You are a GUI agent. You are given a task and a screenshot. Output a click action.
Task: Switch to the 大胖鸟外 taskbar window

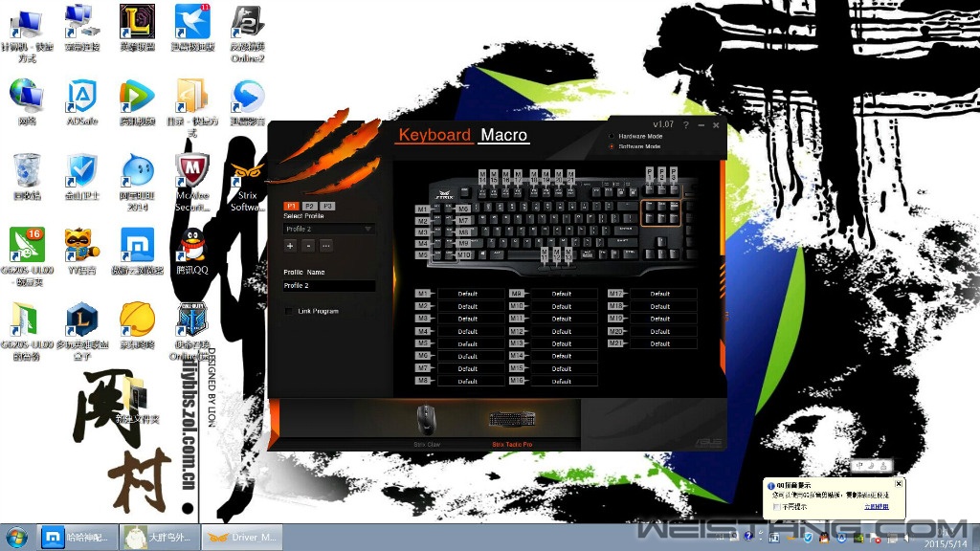tap(160, 538)
